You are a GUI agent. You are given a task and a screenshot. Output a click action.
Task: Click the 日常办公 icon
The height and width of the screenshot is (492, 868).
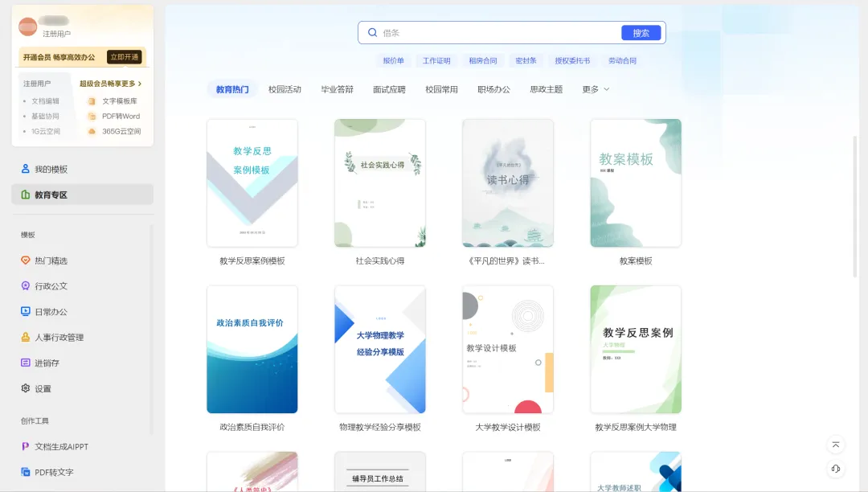point(26,311)
